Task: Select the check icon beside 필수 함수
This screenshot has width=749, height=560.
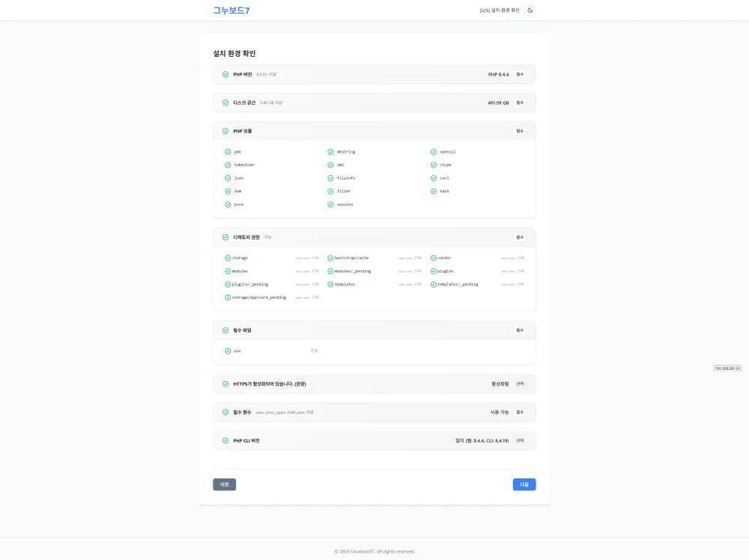Action: click(x=225, y=412)
